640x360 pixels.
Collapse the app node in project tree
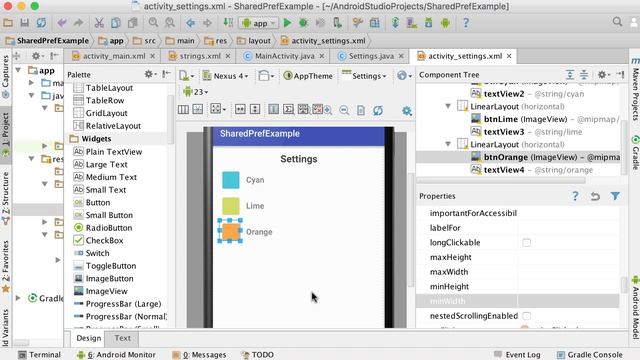18,70
